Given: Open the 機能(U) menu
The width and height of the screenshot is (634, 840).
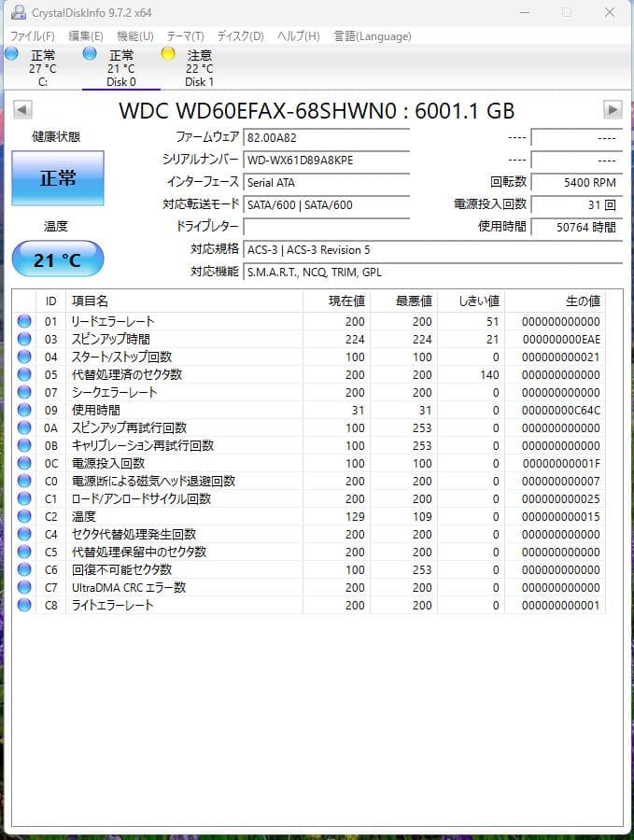Looking at the screenshot, I should (x=135, y=35).
